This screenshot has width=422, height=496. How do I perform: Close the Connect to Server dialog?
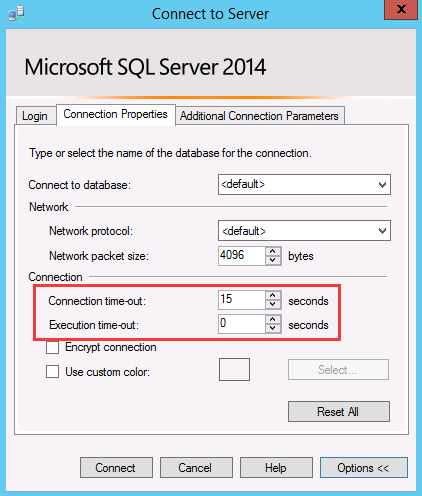click(x=401, y=10)
